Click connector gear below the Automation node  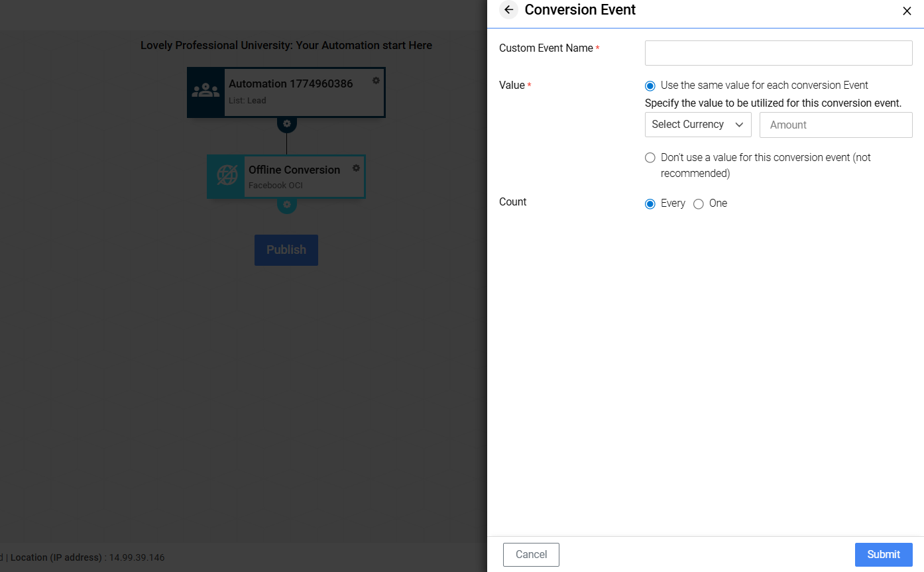(286, 124)
